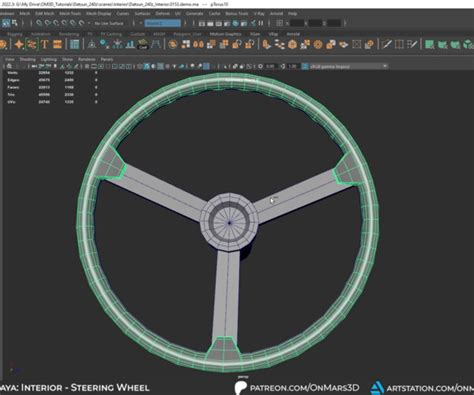Enable Snap to View Planes icon
Screen dimensions: 474x395
pyautogui.click(x=73, y=23)
